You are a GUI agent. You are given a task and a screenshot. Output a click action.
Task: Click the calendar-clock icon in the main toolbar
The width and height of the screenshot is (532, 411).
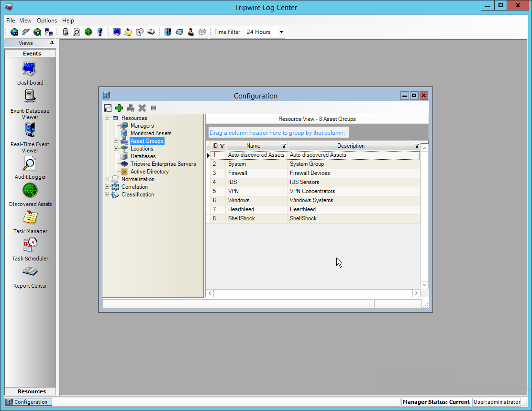pyautogui.click(x=139, y=32)
